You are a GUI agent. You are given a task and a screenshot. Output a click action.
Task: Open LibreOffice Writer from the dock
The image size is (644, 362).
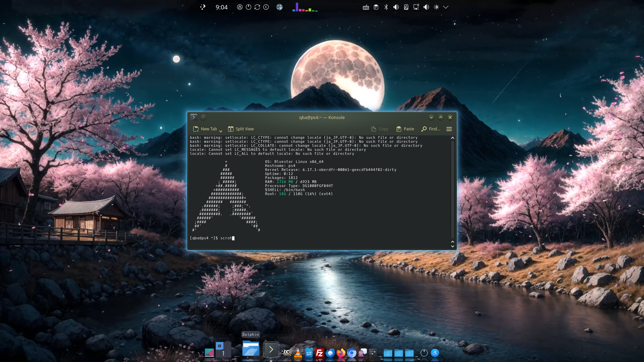click(x=309, y=353)
